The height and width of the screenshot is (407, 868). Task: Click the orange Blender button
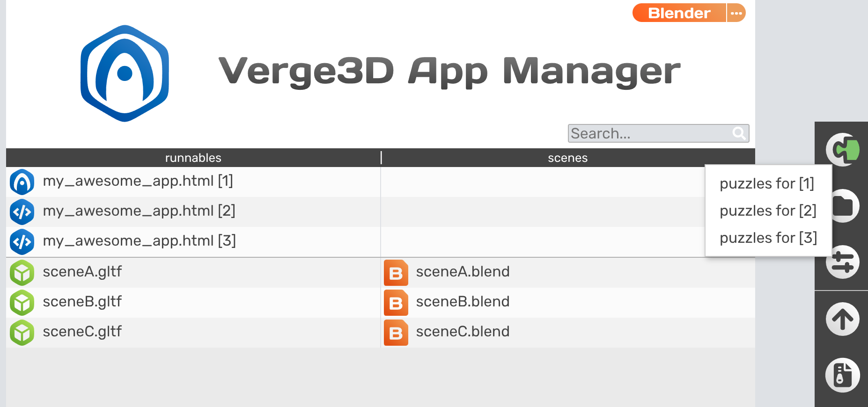[679, 13]
